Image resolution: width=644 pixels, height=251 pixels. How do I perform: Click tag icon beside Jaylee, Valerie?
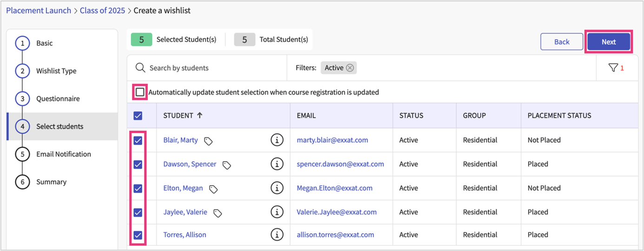pyautogui.click(x=217, y=213)
